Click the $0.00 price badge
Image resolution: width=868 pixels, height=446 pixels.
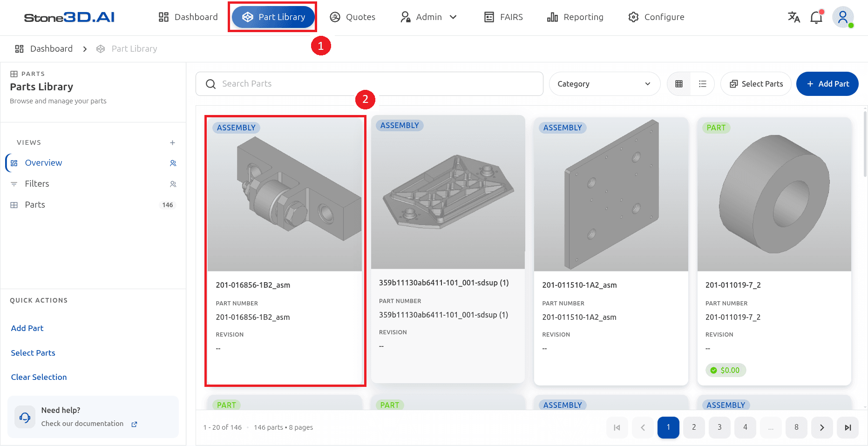pos(726,370)
